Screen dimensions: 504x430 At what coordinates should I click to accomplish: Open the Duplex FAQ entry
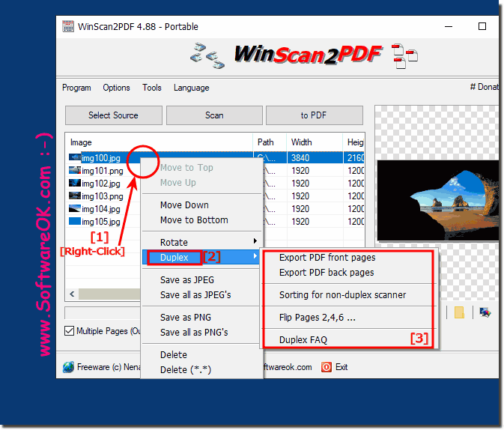point(348,340)
